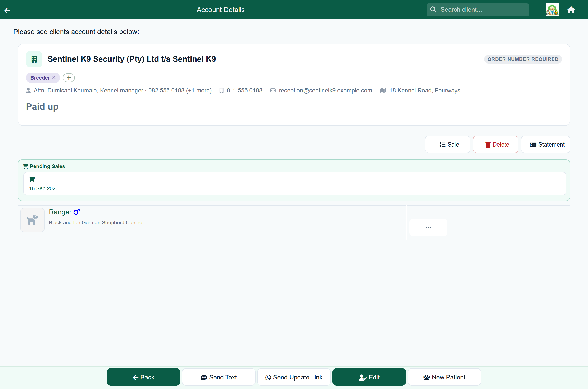The height and width of the screenshot is (389, 588).
Task: Click the company building icon
Action: click(34, 59)
